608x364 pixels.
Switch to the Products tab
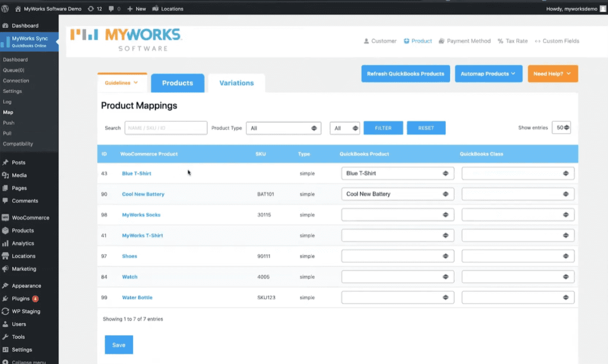click(178, 83)
